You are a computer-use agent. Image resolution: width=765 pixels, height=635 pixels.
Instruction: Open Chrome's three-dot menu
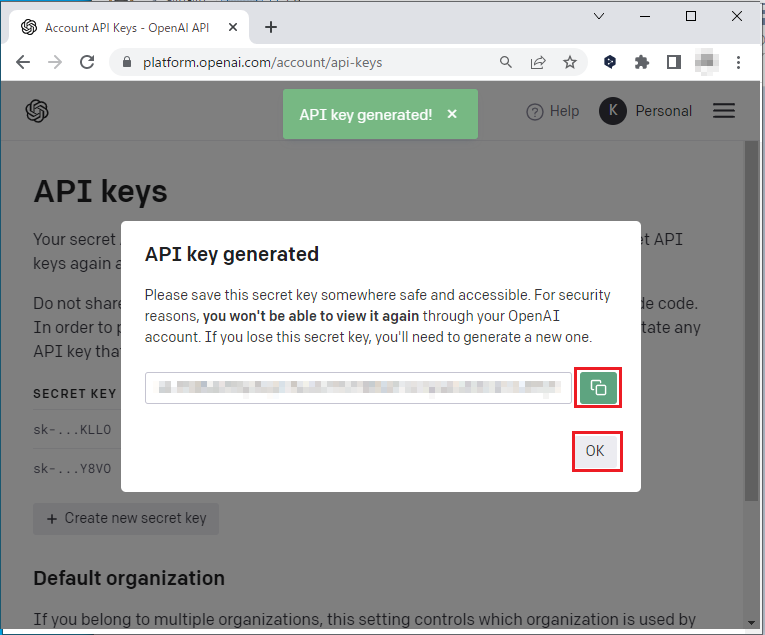739,62
